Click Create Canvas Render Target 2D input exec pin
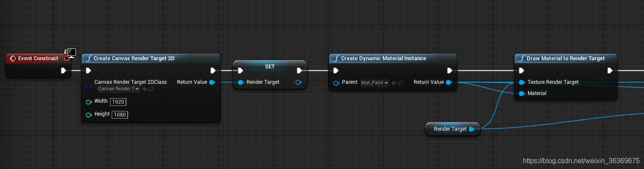 click(89, 71)
